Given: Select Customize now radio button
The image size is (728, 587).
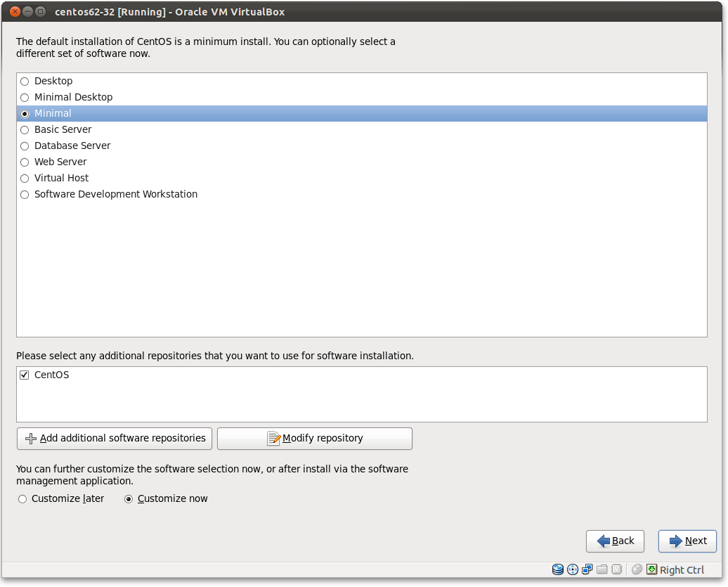Looking at the screenshot, I should coord(129,499).
